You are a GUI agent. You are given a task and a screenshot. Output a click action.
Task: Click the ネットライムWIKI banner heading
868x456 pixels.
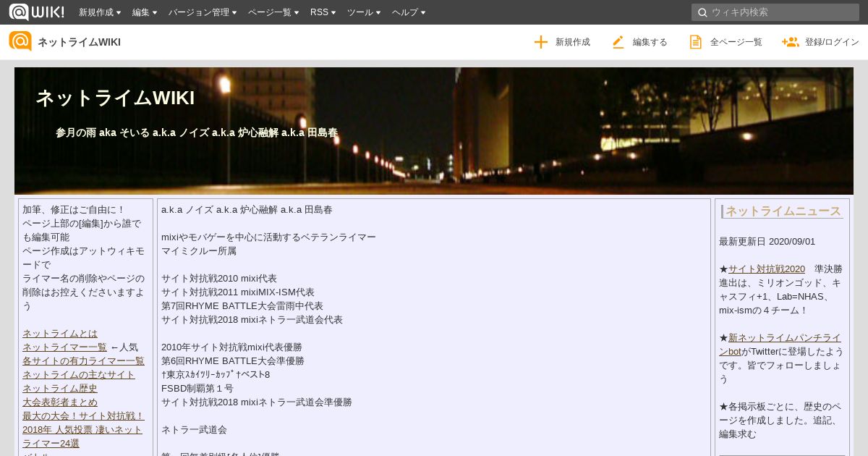[x=115, y=98]
